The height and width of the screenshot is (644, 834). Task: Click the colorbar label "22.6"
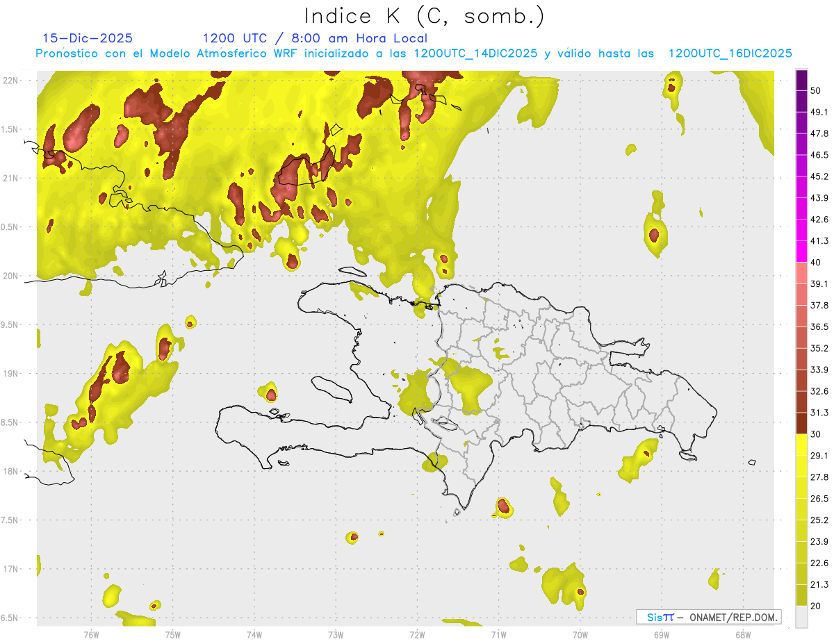[x=819, y=563]
